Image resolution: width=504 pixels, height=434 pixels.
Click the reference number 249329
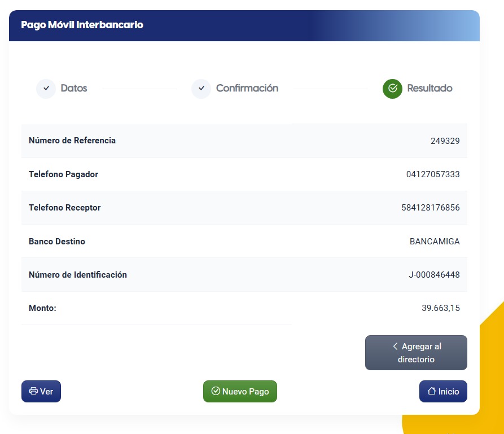click(x=445, y=141)
